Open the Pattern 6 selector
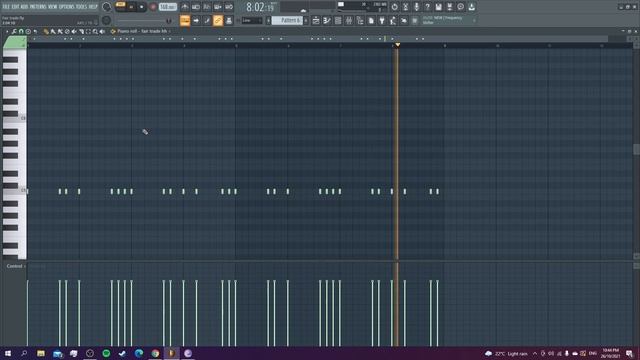The image size is (640, 360). pos(287,20)
